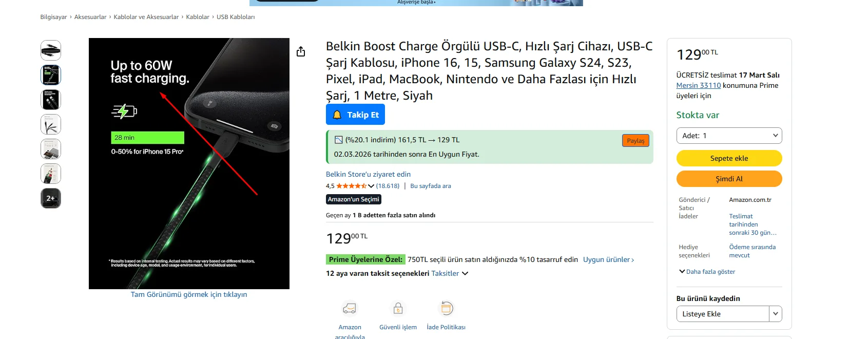
Task: Open the Belkin Store'u ziyaret edin link
Action: tap(368, 174)
